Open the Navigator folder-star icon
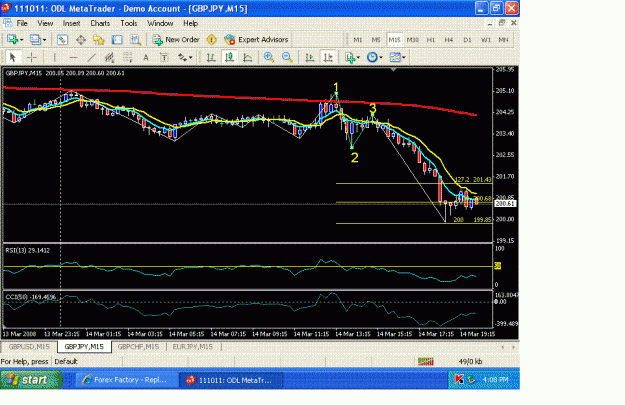 pyautogui.click(x=98, y=39)
